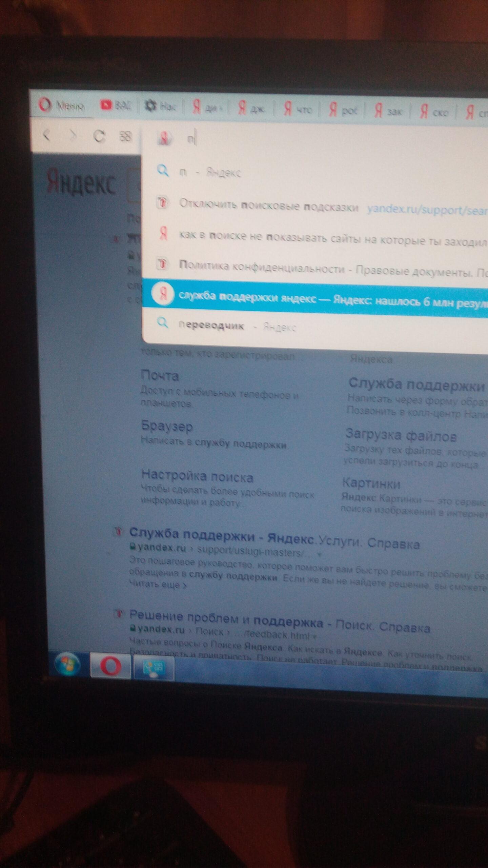This screenshot has height=868, width=488.
Task: Switch to the Yandex tab labeled что
Action: tap(298, 109)
